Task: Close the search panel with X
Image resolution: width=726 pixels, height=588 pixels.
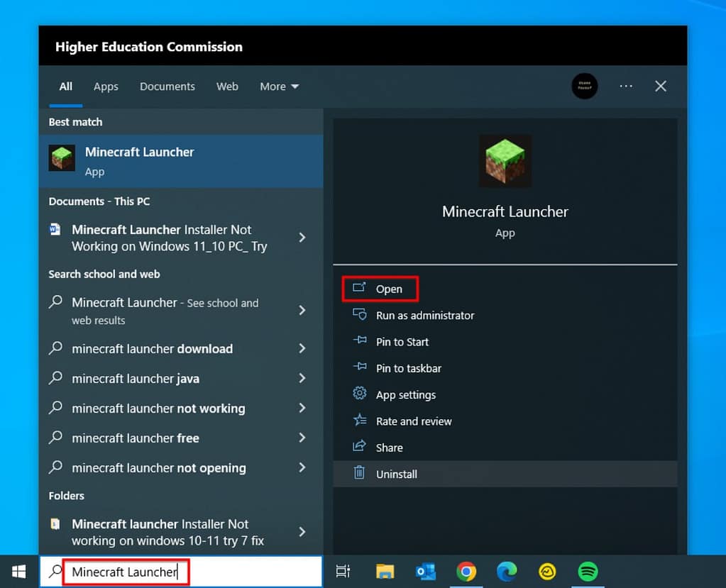Action: (661, 86)
